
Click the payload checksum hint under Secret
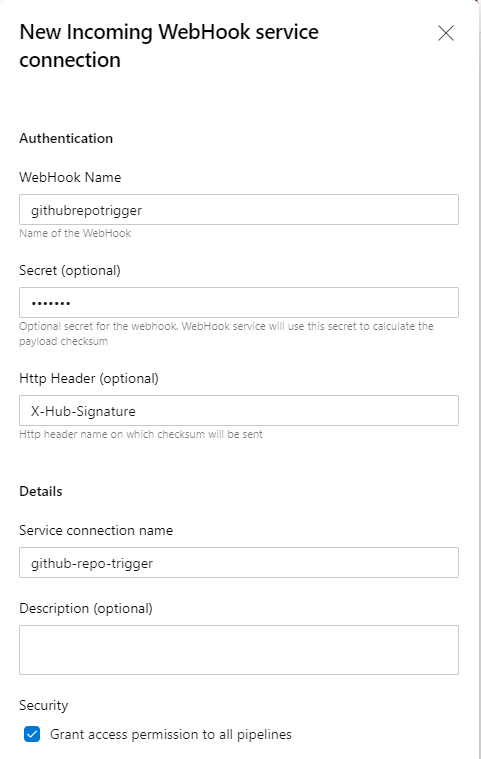coord(226,334)
